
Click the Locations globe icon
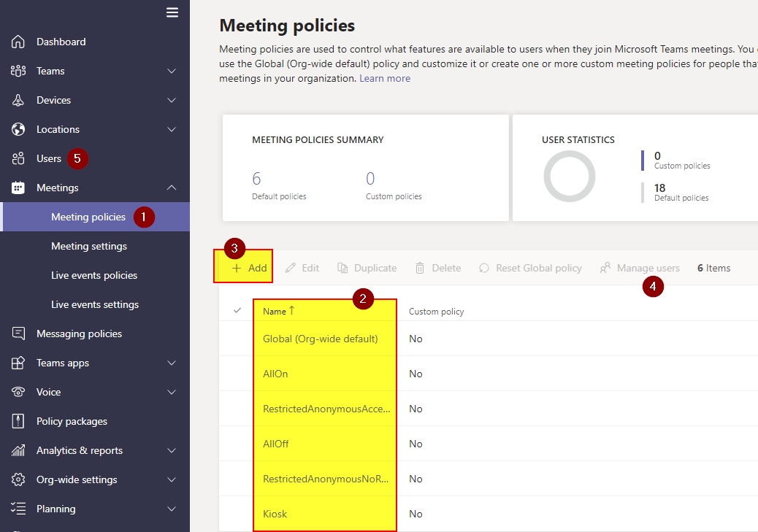coord(18,129)
